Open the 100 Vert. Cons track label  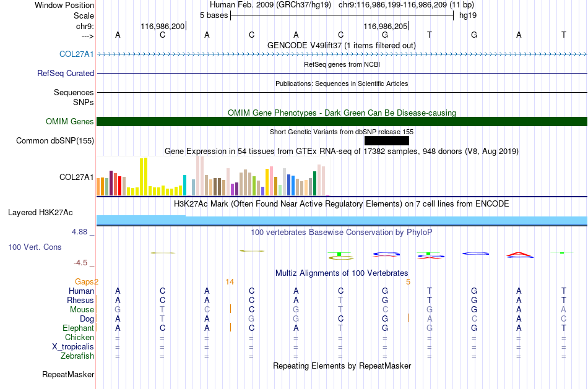point(35,247)
